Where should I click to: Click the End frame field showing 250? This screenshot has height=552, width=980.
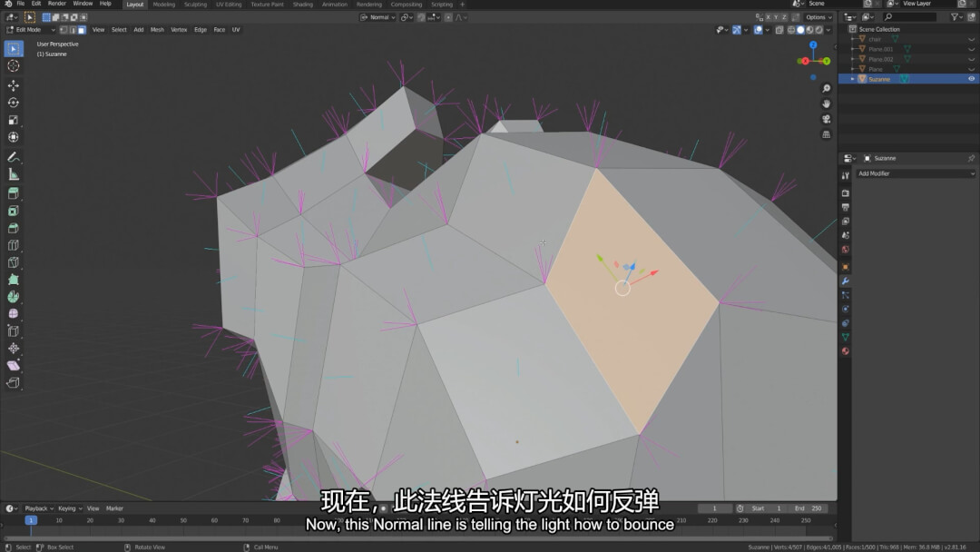point(808,508)
